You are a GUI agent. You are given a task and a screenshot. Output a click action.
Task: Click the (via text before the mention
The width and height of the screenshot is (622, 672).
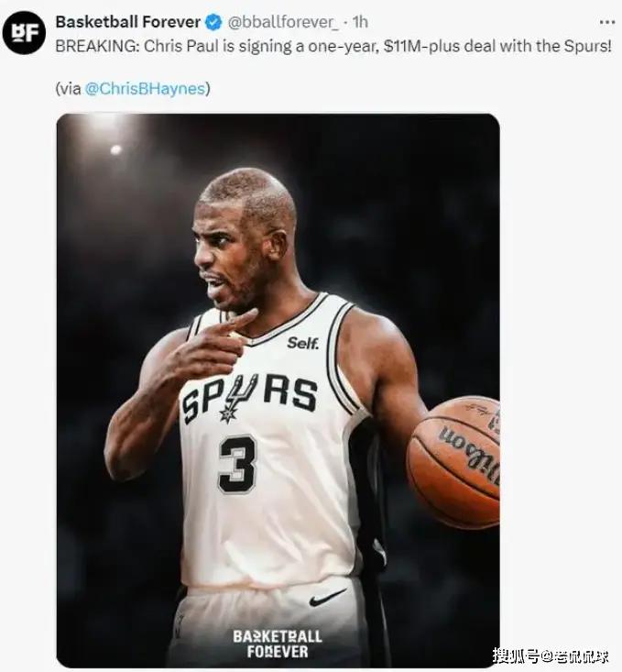68,89
